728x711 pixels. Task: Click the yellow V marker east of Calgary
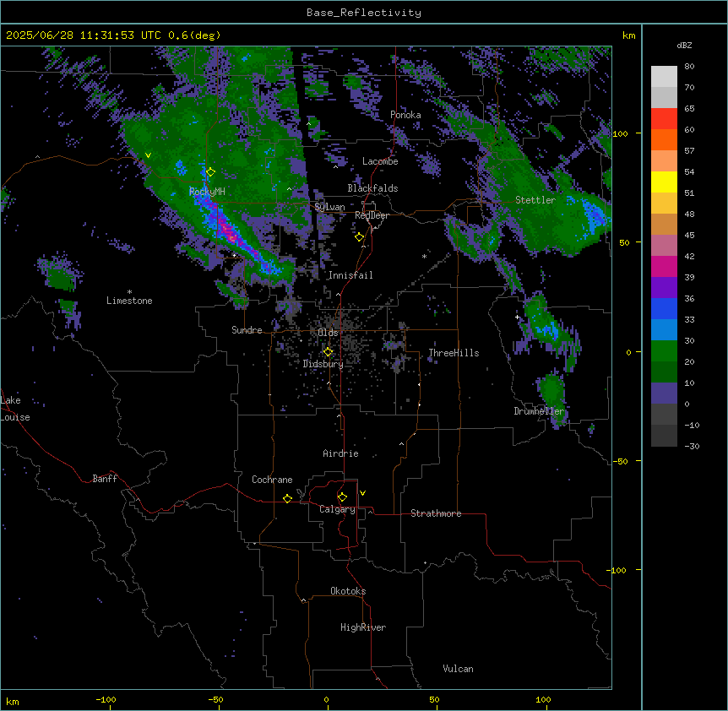[362, 493]
